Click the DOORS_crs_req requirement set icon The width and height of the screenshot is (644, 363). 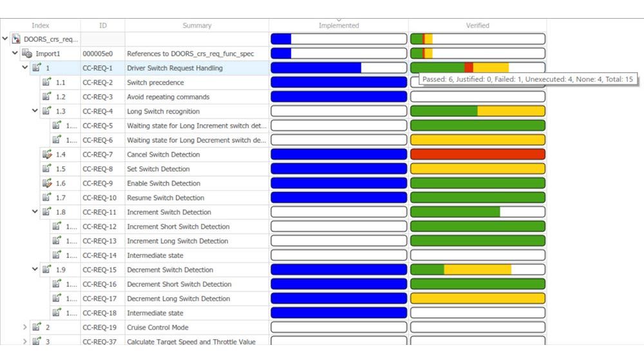pos(17,39)
